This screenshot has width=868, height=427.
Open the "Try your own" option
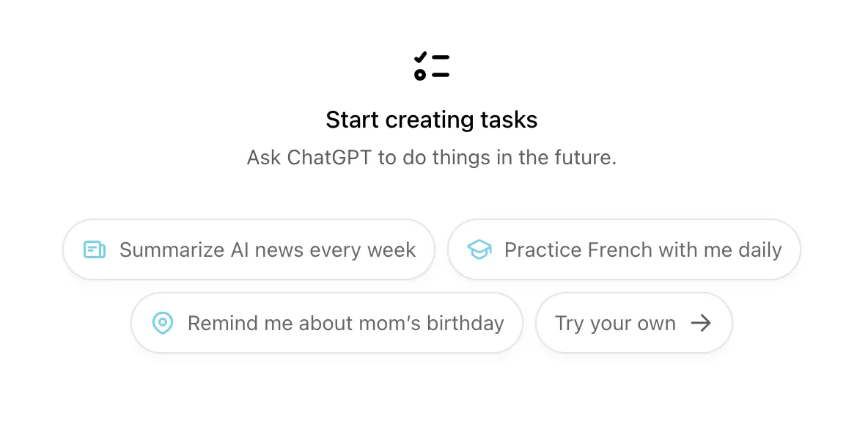tap(633, 324)
